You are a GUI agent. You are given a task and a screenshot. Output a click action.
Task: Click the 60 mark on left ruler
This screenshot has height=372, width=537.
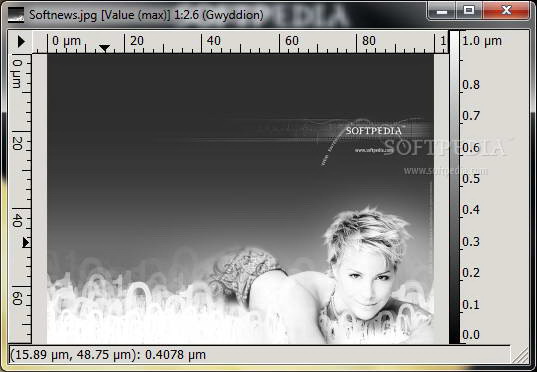pyautogui.click(x=17, y=298)
